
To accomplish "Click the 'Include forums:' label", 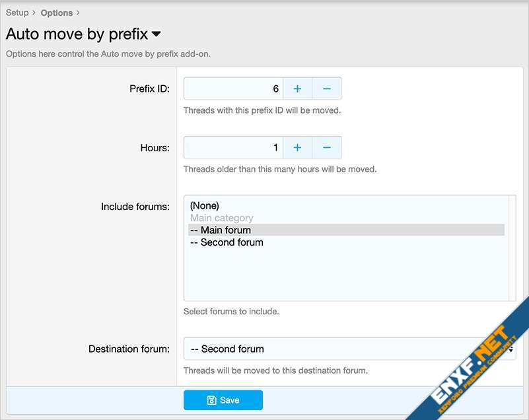I will click(x=135, y=207).
